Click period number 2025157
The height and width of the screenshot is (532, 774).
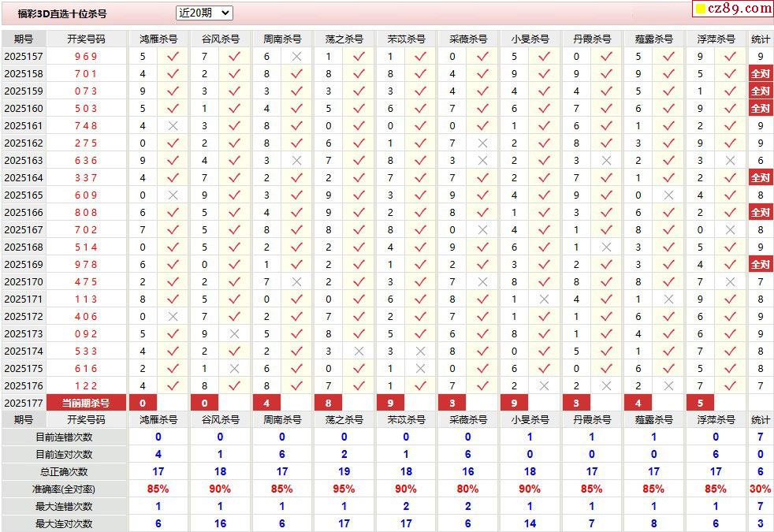pyautogui.click(x=23, y=57)
